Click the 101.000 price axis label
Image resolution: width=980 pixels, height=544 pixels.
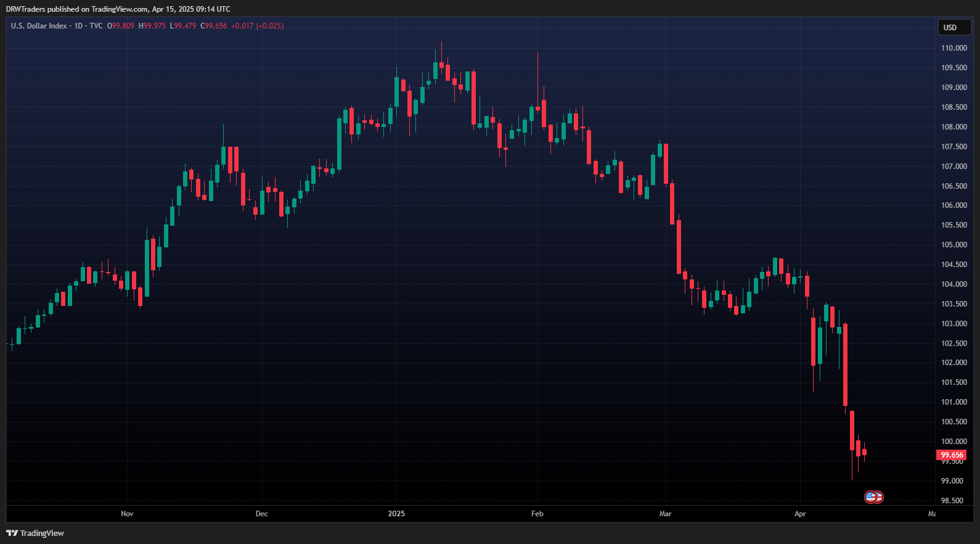pyautogui.click(x=953, y=402)
